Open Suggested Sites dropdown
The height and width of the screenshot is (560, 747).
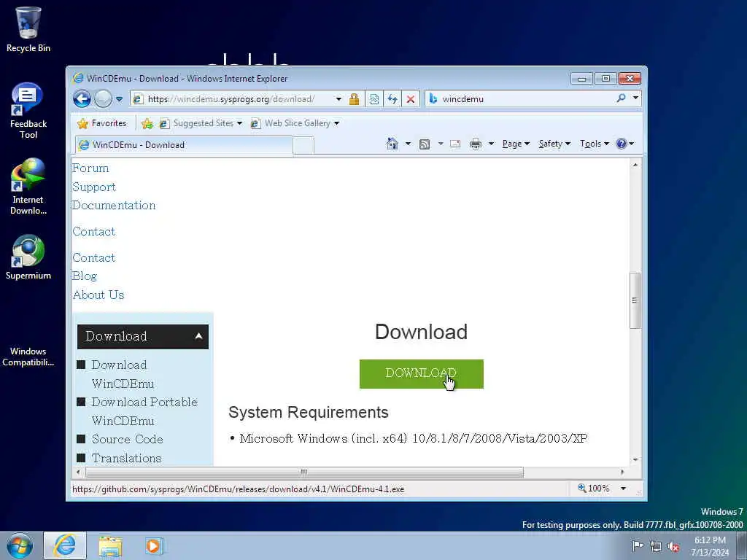pos(201,123)
